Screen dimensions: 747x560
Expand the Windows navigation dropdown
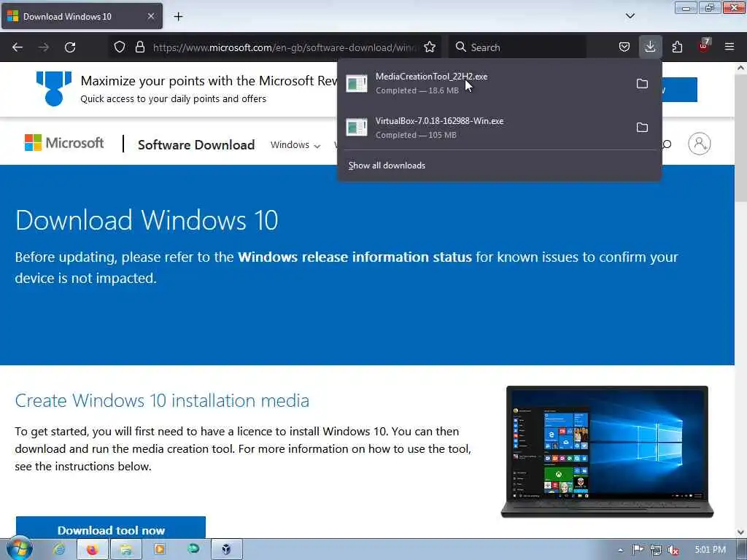295,145
